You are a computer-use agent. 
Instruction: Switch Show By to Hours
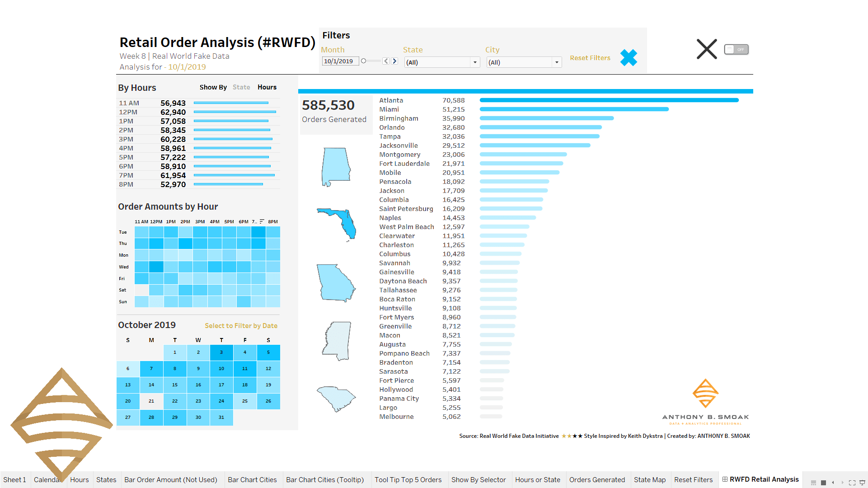pos(267,87)
